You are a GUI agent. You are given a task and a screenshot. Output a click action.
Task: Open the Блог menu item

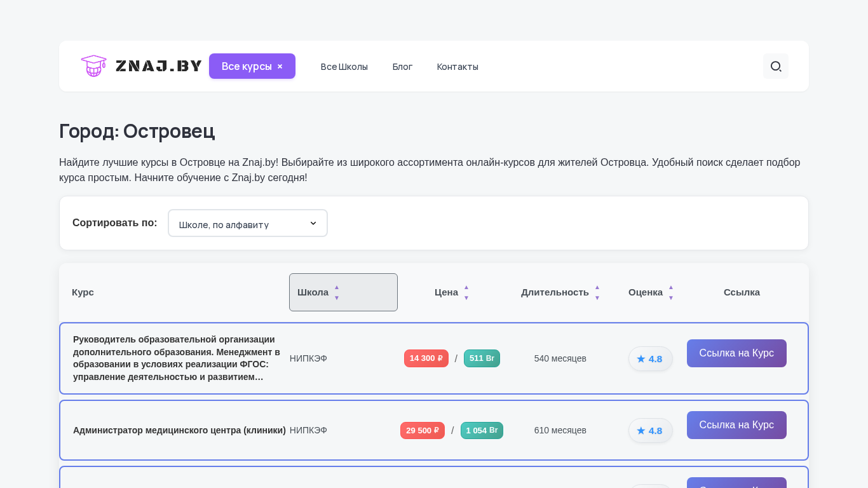(x=402, y=67)
